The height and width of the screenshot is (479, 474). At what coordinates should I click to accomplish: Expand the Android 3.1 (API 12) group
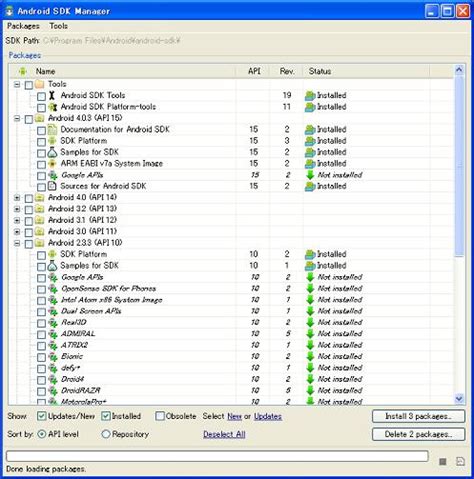click(17, 220)
